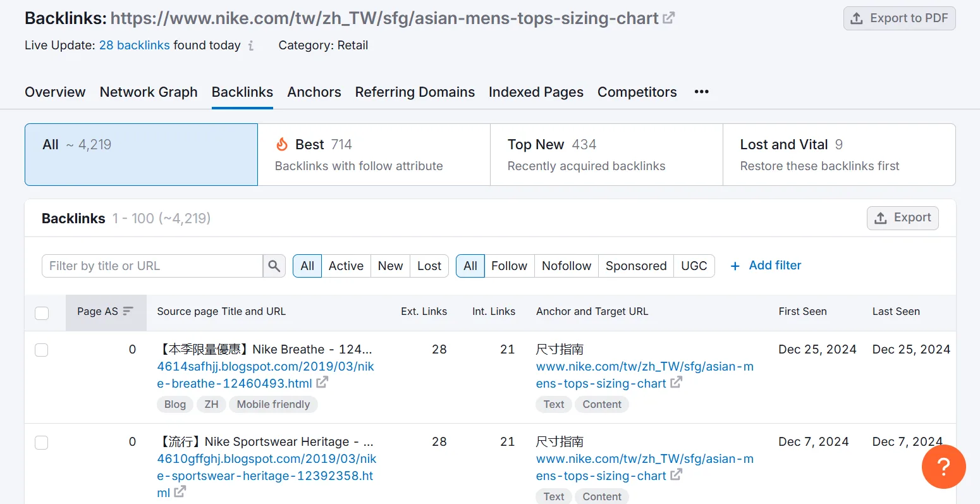Select the Lost and Vital 9 card
The height and width of the screenshot is (504, 980).
[839, 154]
